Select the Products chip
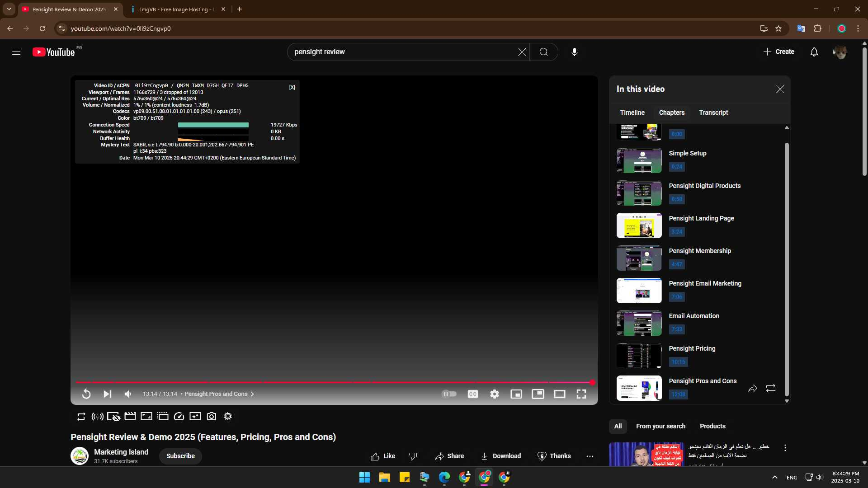 click(712, 427)
